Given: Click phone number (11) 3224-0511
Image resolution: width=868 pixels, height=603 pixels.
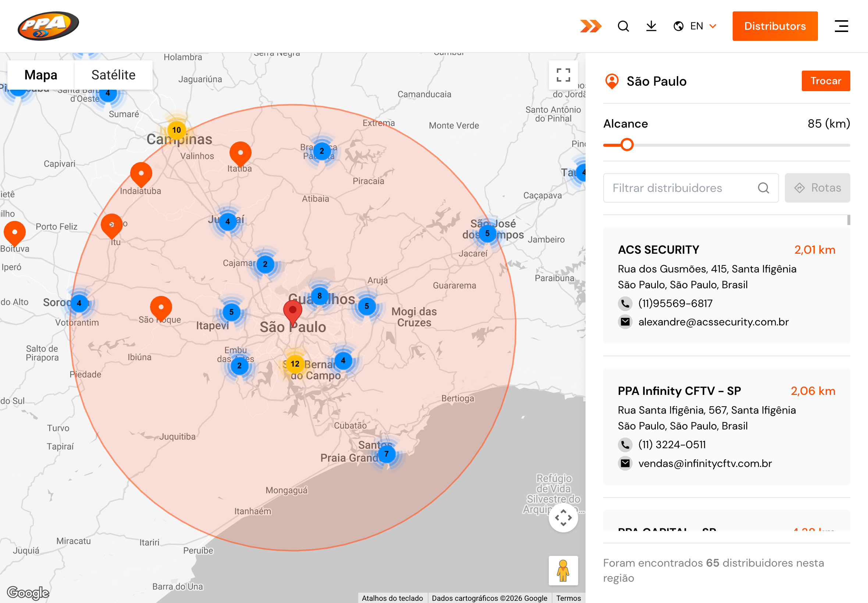Looking at the screenshot, I should [672, 445].
